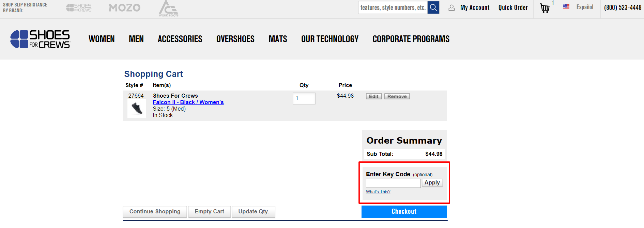Image resolution: width=644 pixels, height=228 pixels.
Task: Click the What's This? link
Action: [378, 192]
